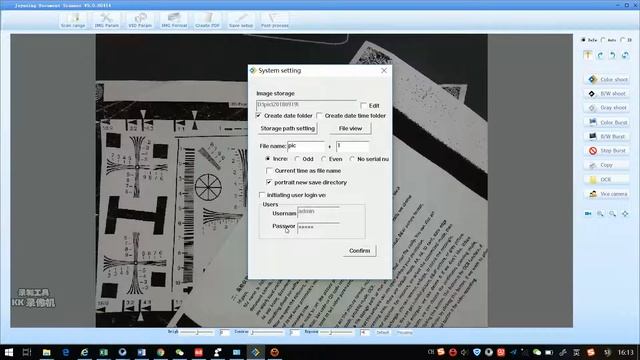Click the File name prefix field

[x=305, y=146]
